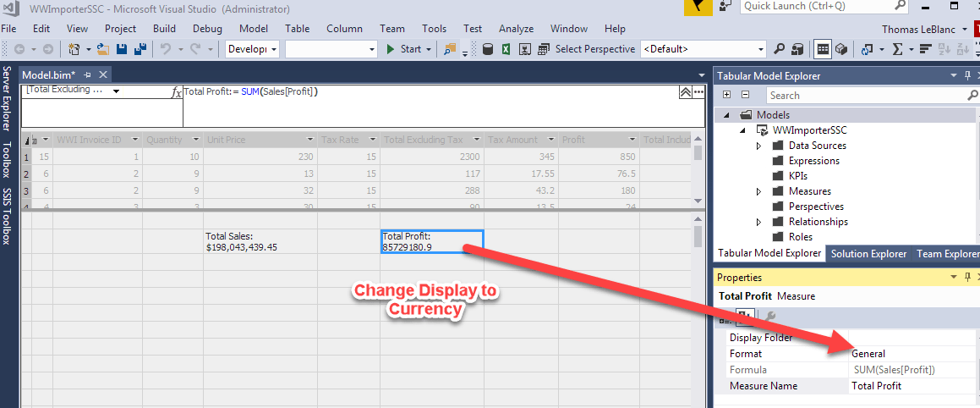Click the Save All icon
The image size is (980, 408).
[x=140, y=49]
